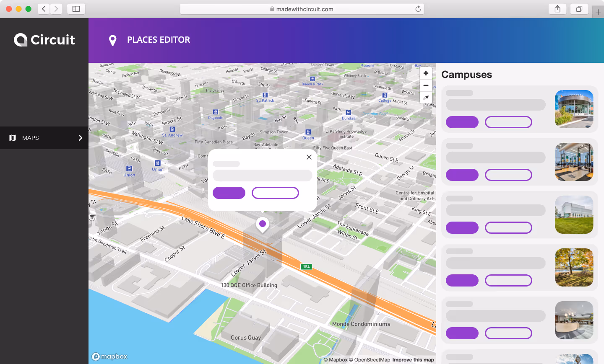Click filled purple button in fourth campus card
This screenshot has height=364, width=604.
tap(462, 280)
